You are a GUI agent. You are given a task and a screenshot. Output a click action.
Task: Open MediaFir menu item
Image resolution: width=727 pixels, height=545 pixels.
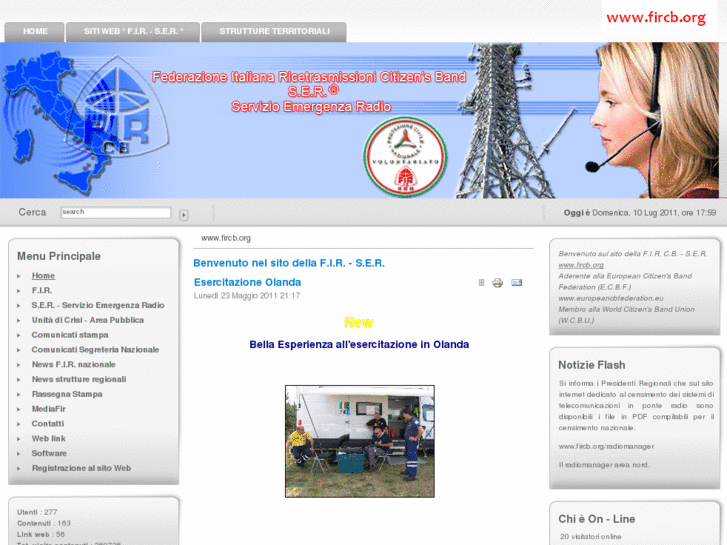(49, 409)
